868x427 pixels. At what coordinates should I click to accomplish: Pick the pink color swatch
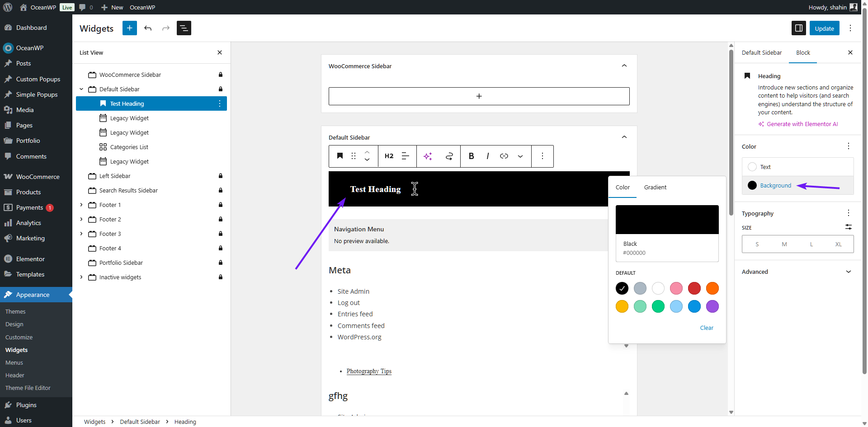click(x=676, y=288)
